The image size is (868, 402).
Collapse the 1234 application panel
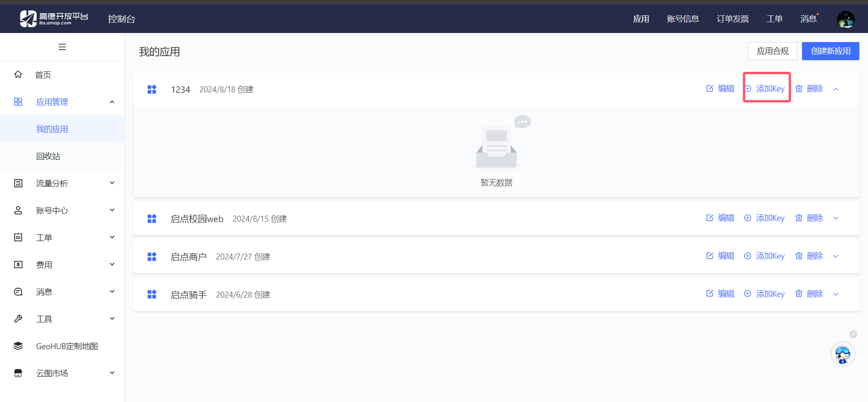836,89
